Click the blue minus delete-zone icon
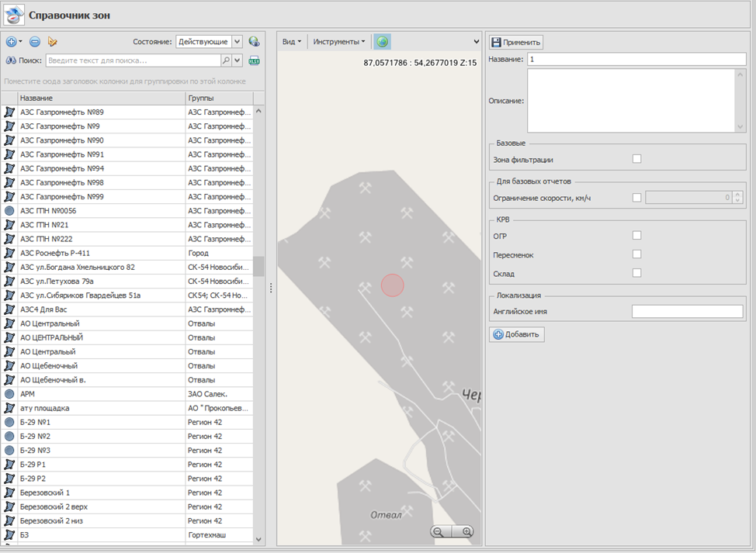 pyautogui.click(x=35, y=42)
